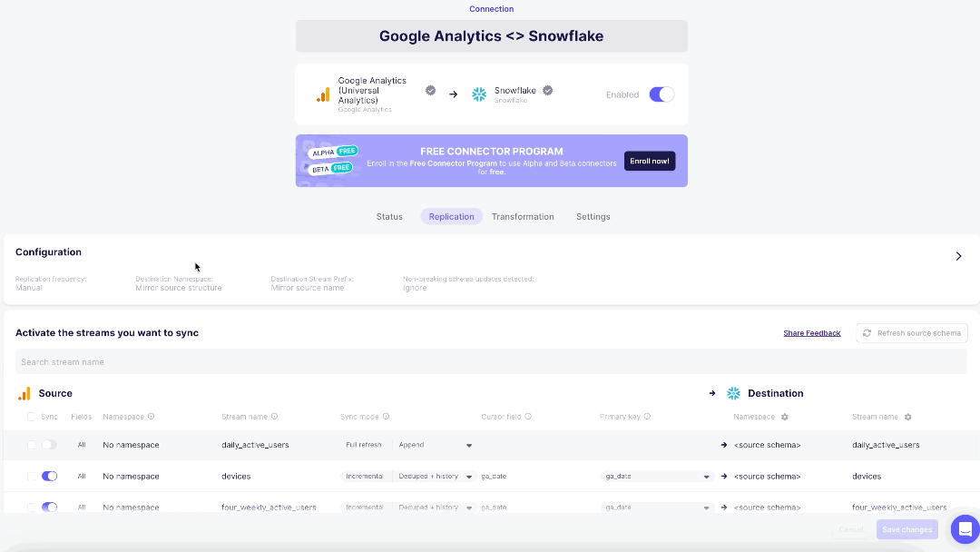Click the arrow icon in devices row

pos(724,477)
